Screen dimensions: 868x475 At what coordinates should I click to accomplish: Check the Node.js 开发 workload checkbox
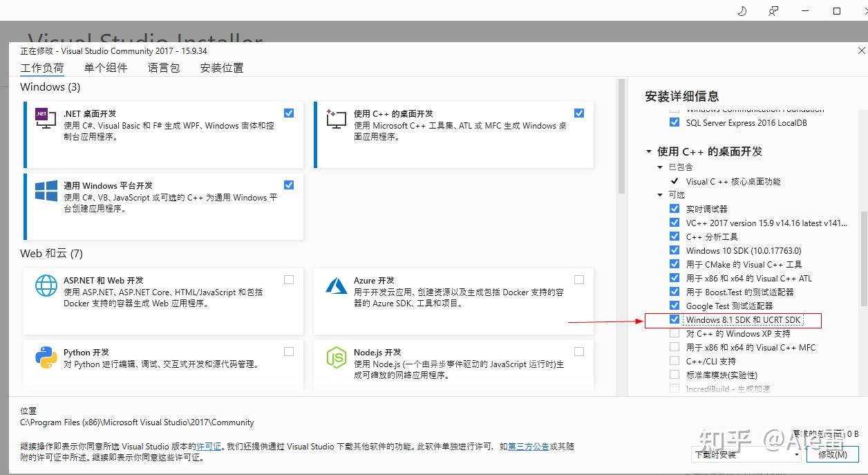[579, 351]
